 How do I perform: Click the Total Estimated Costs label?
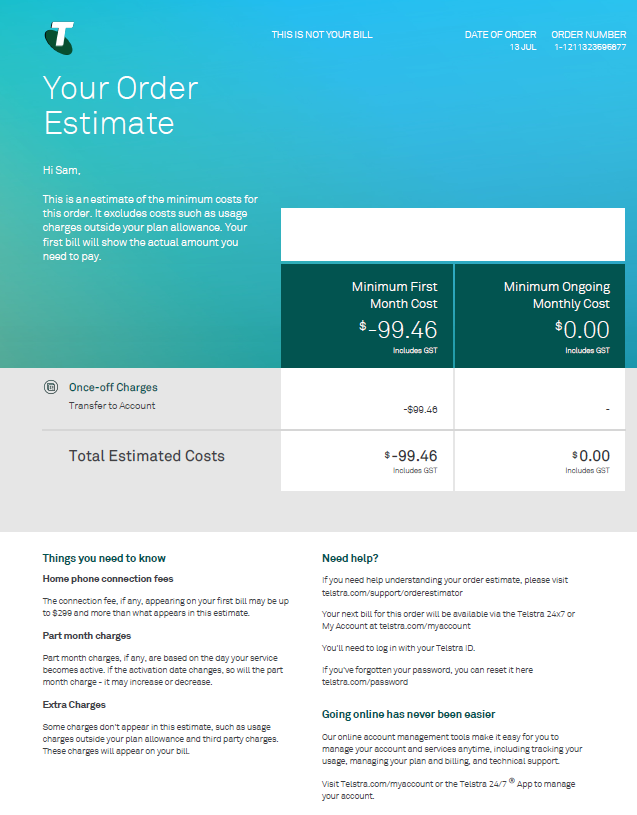coord(146,456)
